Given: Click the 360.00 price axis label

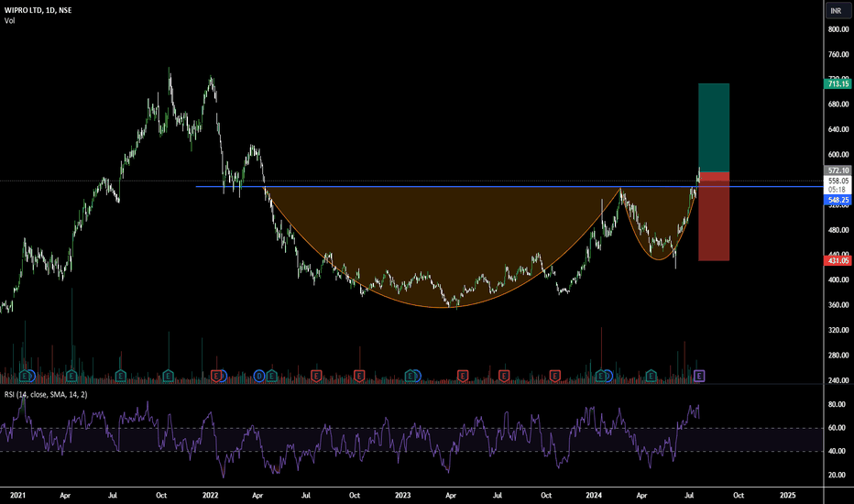Looking at the screenshot, I should tap(838, 305).
